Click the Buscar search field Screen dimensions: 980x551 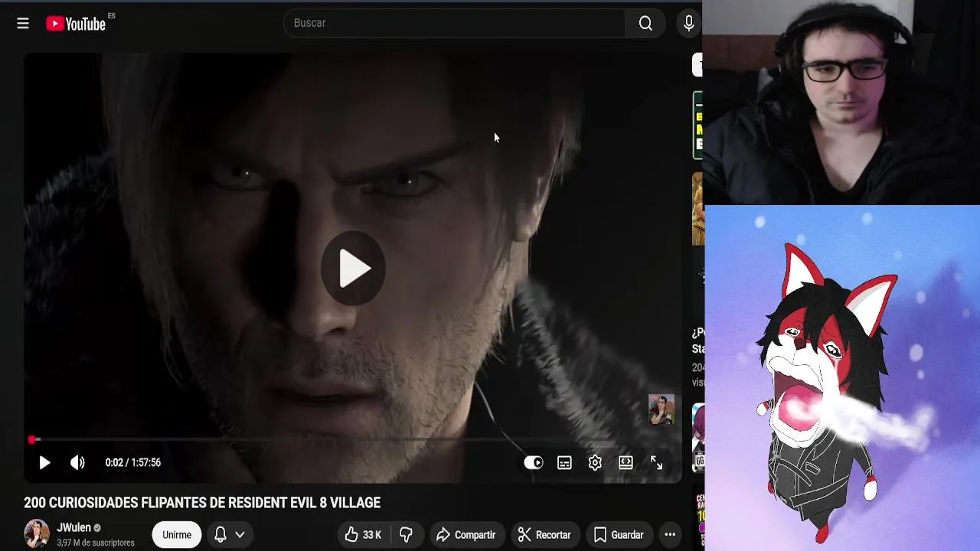point(455,23)
